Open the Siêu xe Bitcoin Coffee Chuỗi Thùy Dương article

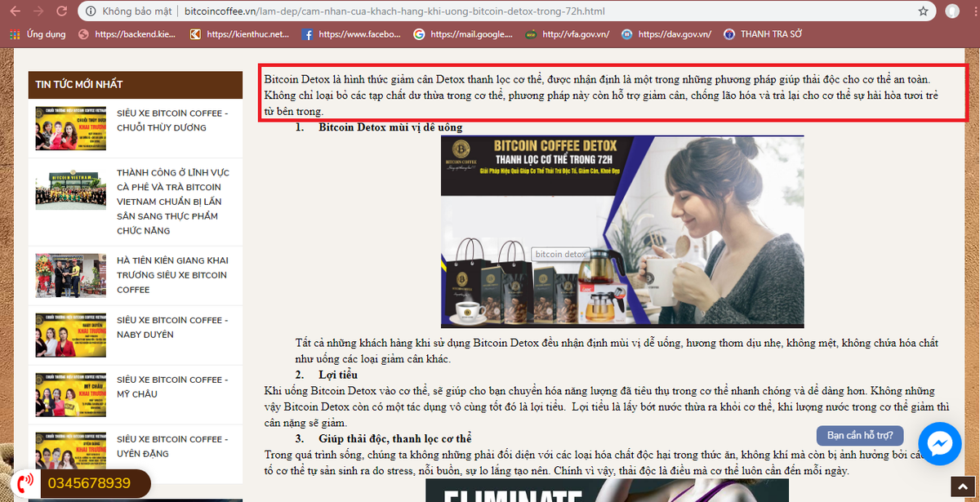pyautogui.click(x=172, y=120)
